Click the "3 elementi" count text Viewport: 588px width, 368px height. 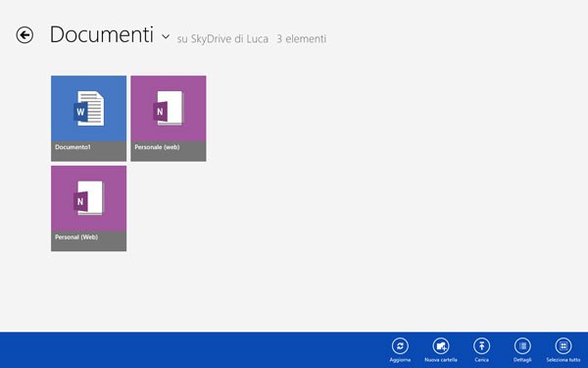[302, 38]
